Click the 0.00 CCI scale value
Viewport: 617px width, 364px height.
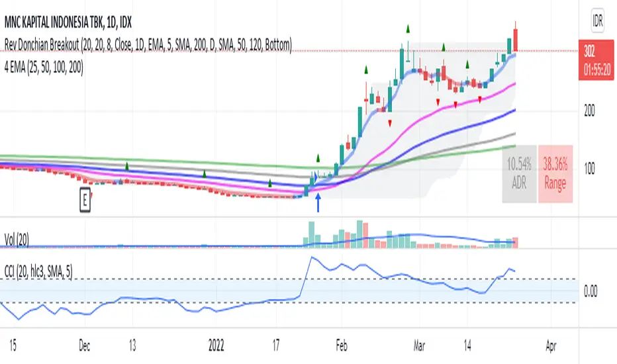pos(591,291)
